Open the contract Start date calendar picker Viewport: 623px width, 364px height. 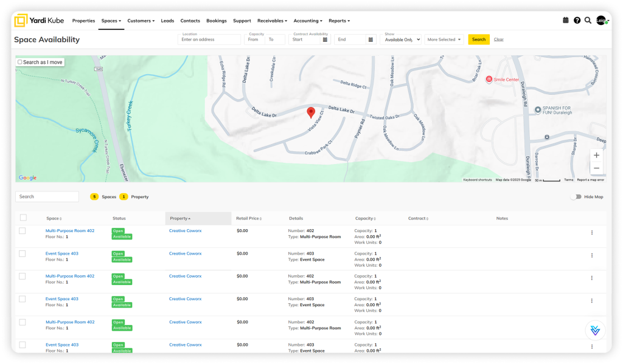point(325,39)
